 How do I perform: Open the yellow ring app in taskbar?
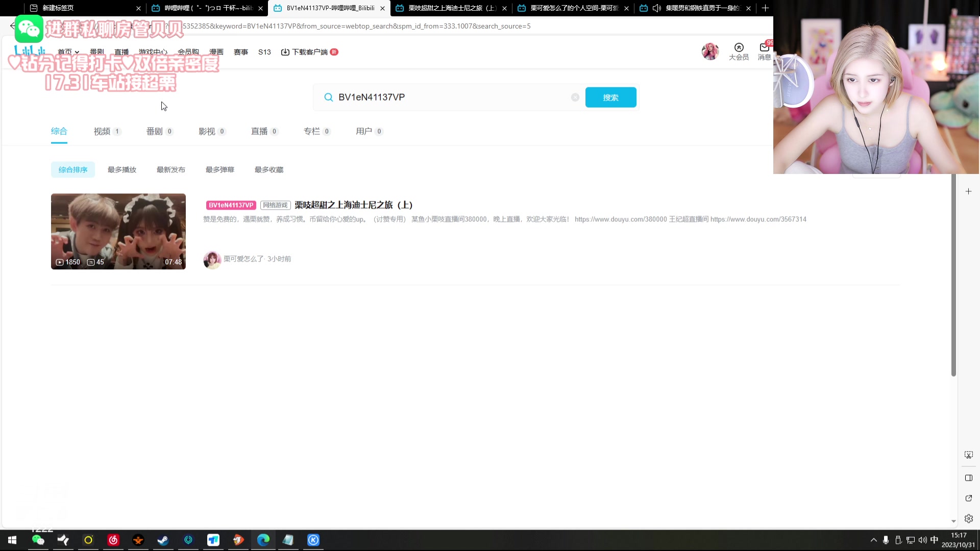88,540
